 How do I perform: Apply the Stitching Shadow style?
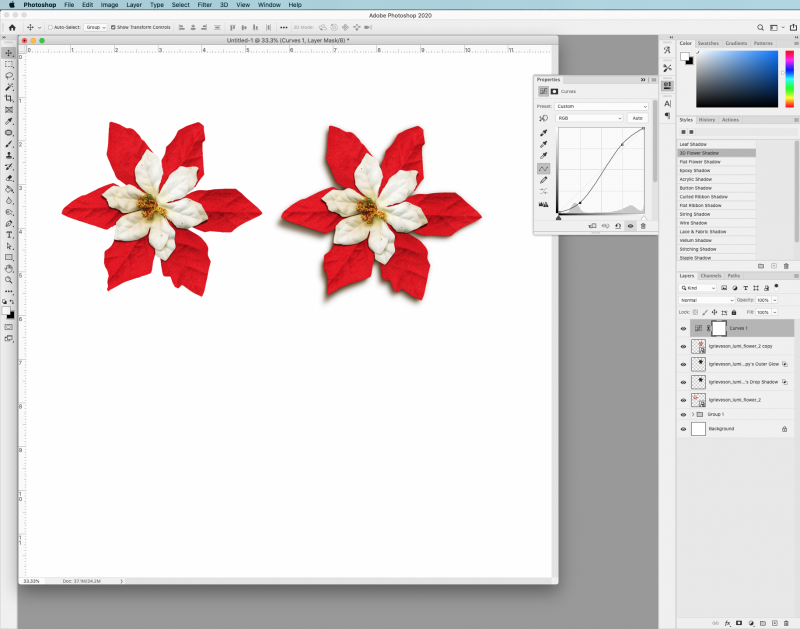coord(716,249)
